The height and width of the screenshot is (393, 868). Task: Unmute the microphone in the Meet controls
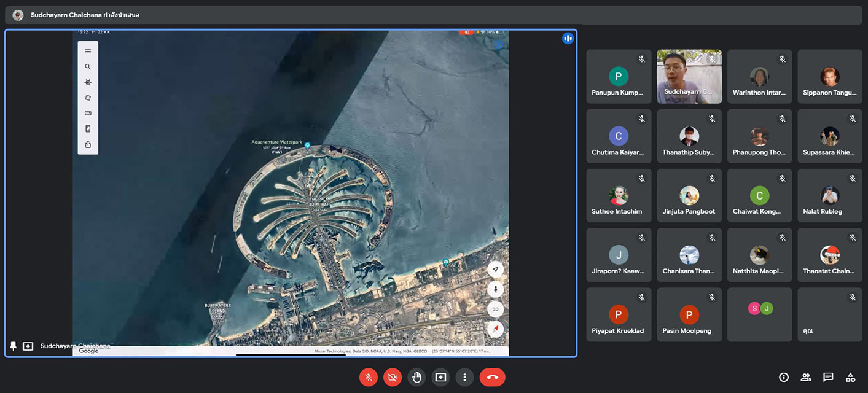coord(369,377)
